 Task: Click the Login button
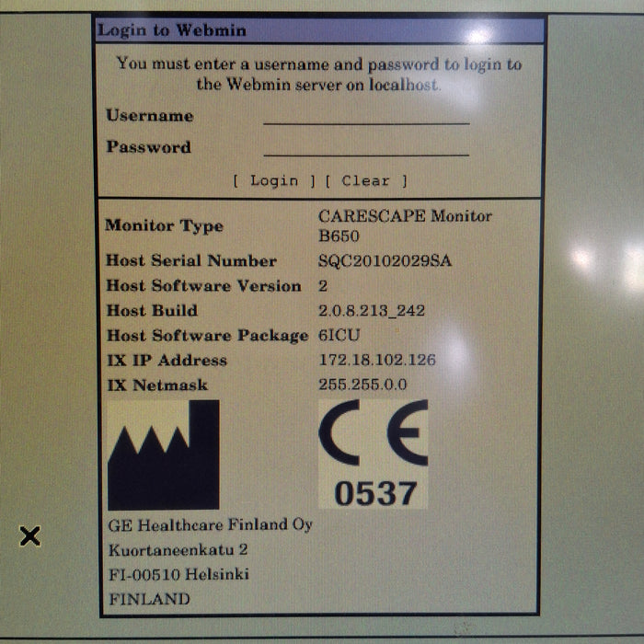click(274, 180)
